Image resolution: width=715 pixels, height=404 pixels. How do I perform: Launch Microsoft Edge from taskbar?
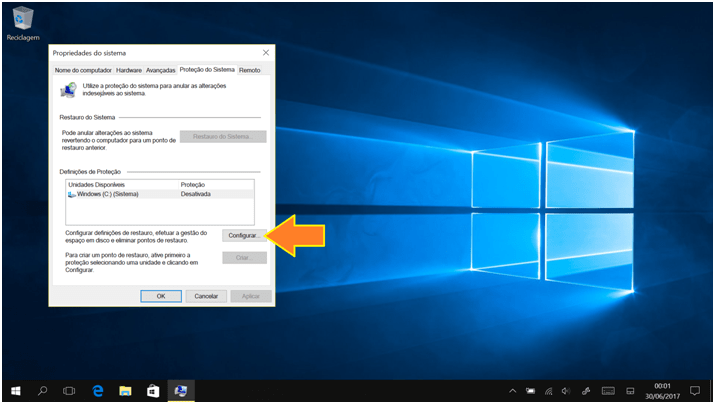tap(98, 390)
